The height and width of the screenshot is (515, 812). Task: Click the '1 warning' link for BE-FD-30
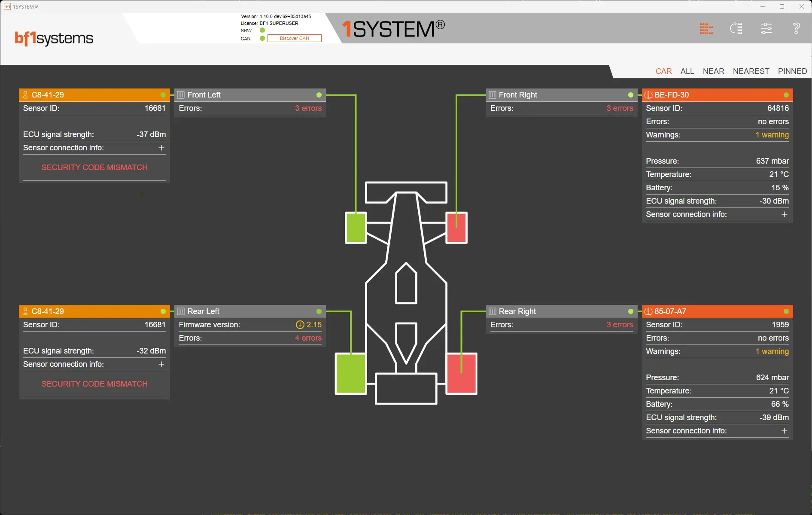point(772,135)
